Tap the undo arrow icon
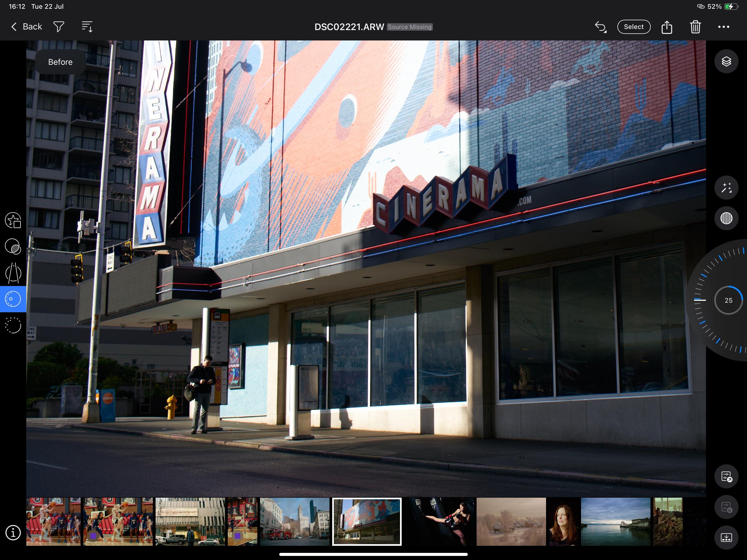Image resolution: width=747 pixels, height=560 pixels. [x=600, y=27]
